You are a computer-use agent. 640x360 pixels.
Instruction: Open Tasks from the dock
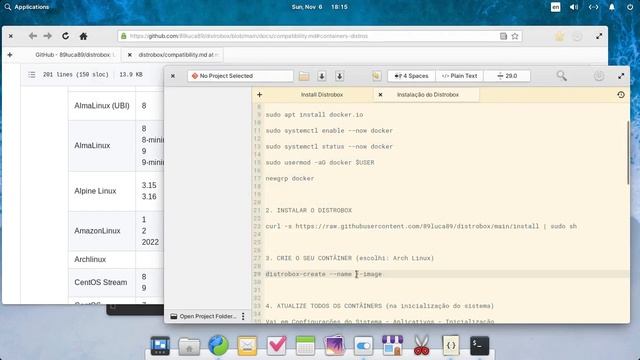pyautogui.click(x=276, y=345)
